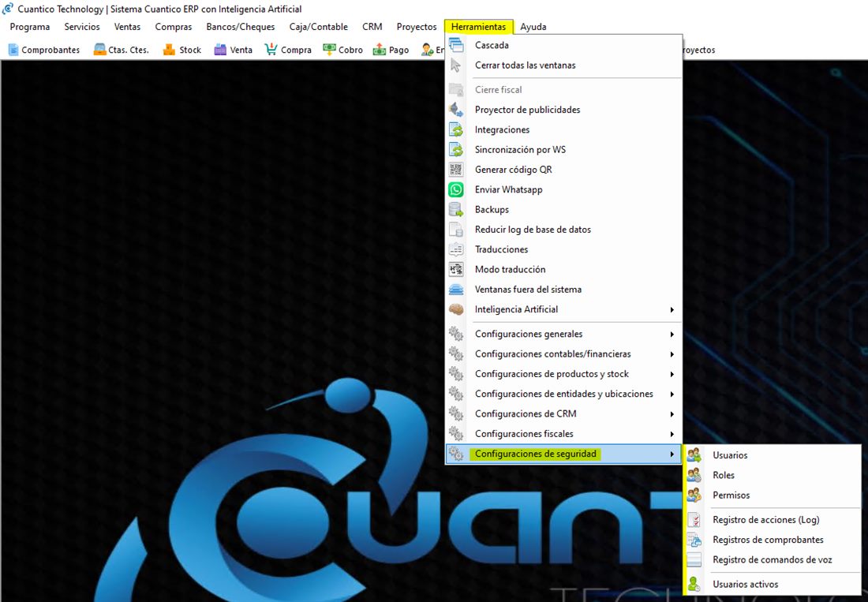The image size is (868, 602).
Task: Click the Ctas. Ctes. toolbar icon
Action: (99, 49)
